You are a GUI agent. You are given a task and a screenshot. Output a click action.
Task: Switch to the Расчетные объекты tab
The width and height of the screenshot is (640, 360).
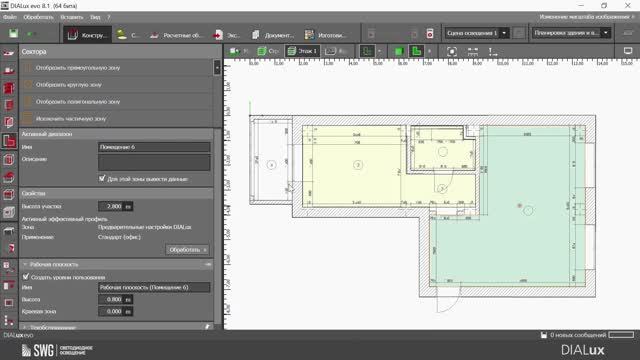177,35
